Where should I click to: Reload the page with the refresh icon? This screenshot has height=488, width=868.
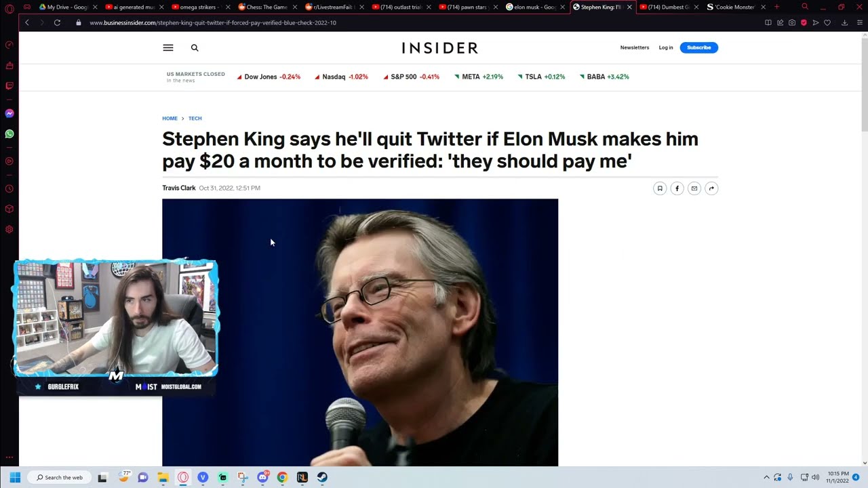click(57, 22)
